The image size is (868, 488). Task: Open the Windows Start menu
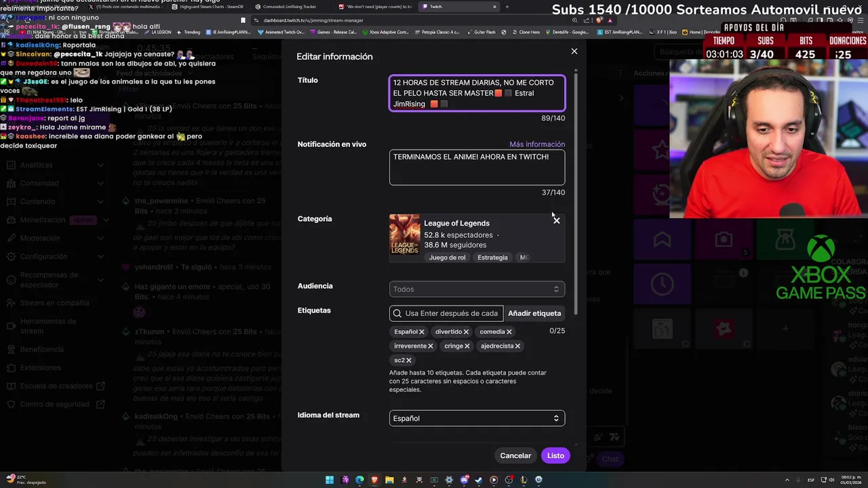click(330, 480)
